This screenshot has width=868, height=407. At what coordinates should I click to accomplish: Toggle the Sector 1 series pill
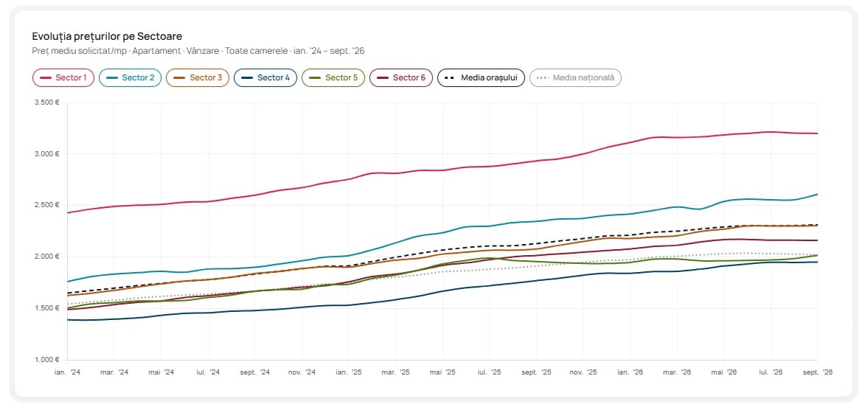click(63, 77)
